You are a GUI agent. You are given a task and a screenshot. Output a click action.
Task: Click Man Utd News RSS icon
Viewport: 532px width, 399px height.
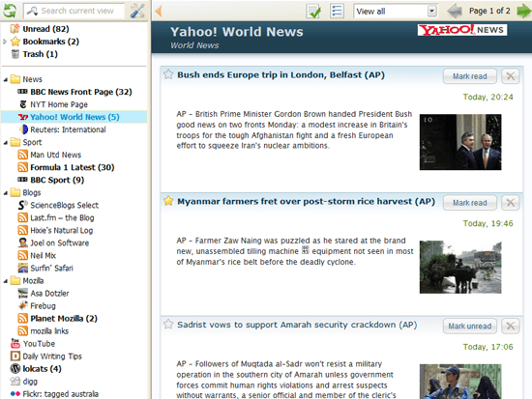point(23,155)
